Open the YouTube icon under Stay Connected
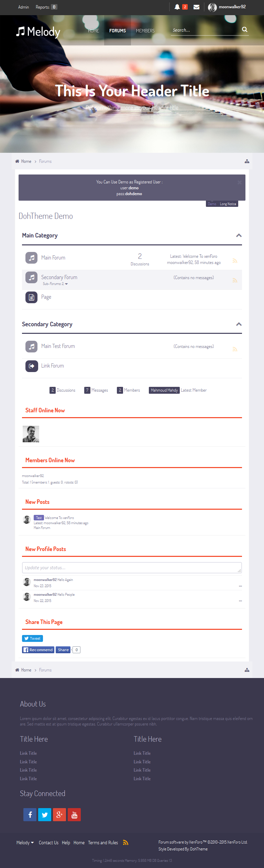 [74, 815]
